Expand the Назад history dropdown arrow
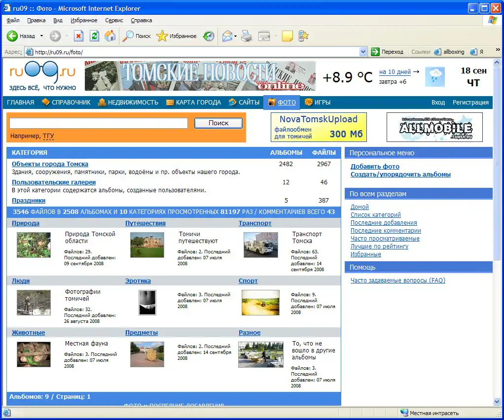The image size is (504, 420). [x=41, y=36]
